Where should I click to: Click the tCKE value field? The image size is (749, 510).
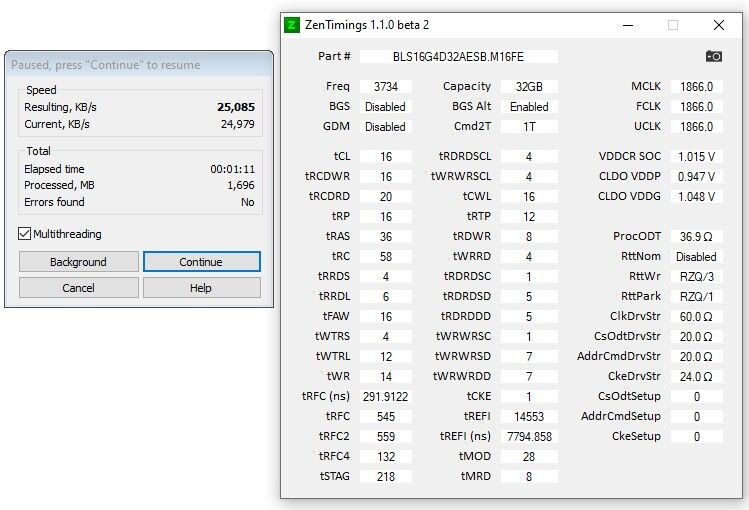point(529,396)
